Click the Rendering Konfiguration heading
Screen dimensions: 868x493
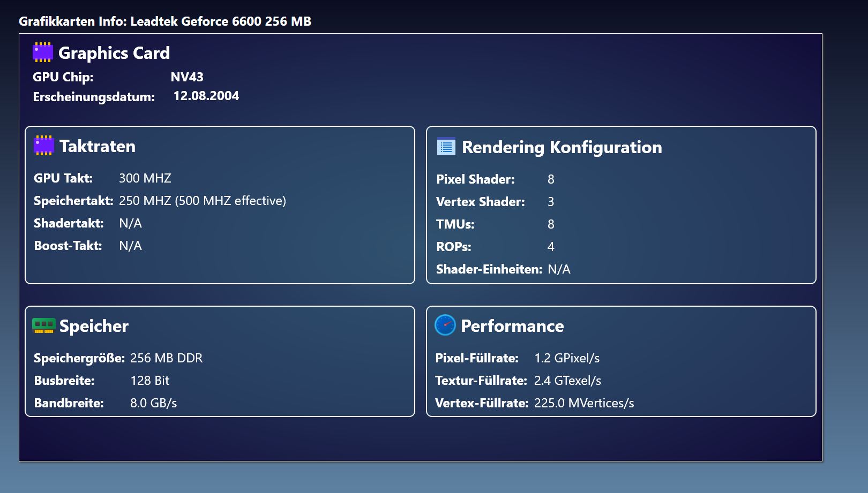point(562,147)
